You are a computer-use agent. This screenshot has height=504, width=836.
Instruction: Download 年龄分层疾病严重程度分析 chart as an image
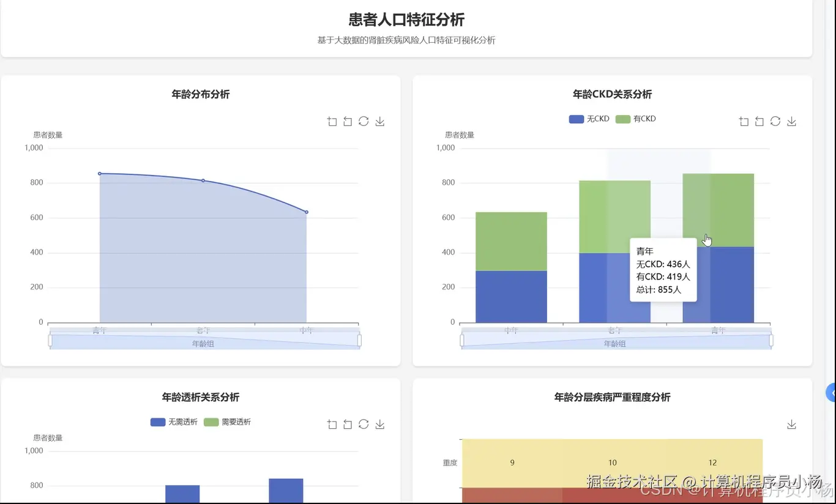pyautogui.click(x=791, y=424)
